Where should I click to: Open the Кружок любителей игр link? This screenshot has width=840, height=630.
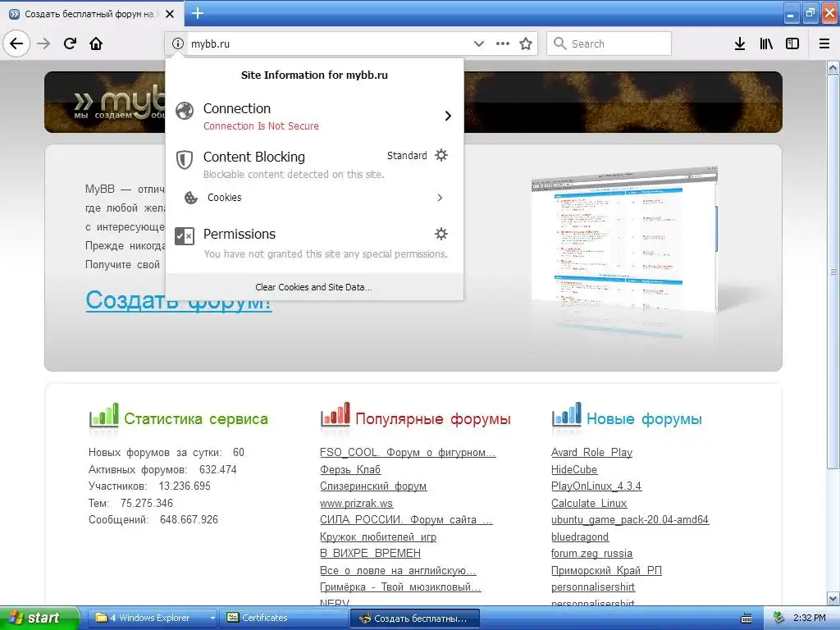(378, 536)
